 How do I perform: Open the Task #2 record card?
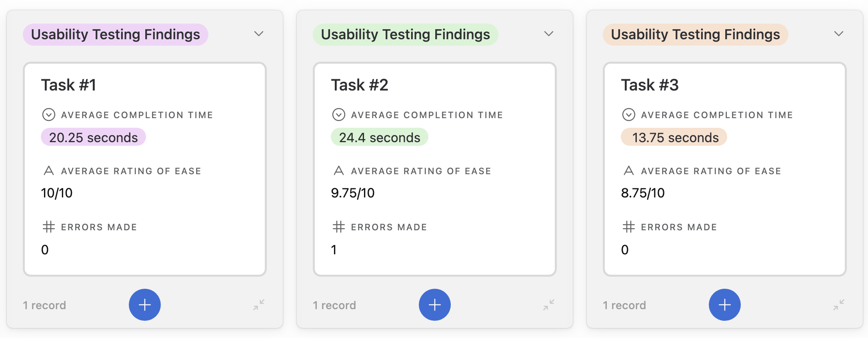(435, 169)
